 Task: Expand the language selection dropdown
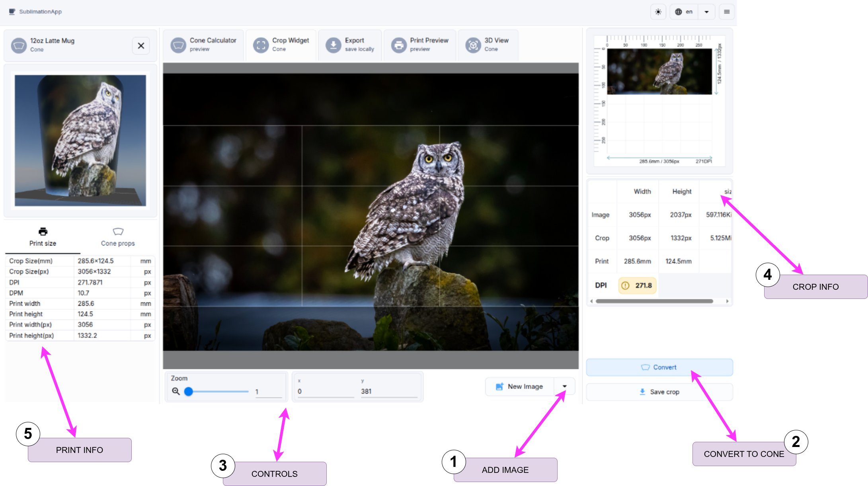click(x=706, y=12)
